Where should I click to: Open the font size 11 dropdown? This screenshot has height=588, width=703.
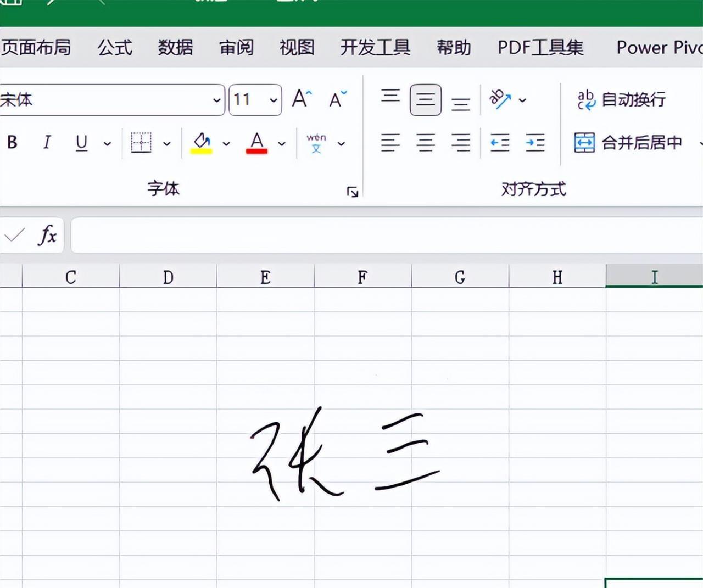(255, 100)
